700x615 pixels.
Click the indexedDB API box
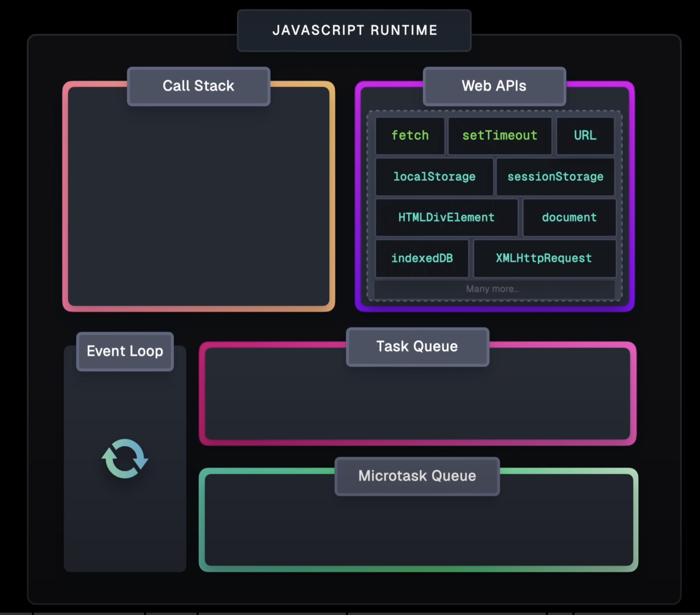click(422, 258)
